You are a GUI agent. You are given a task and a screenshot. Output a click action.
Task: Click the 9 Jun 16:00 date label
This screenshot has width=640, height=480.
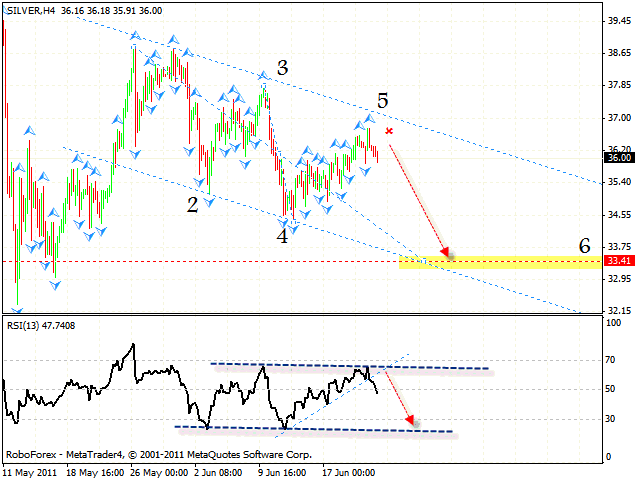[x=280, y=470]
